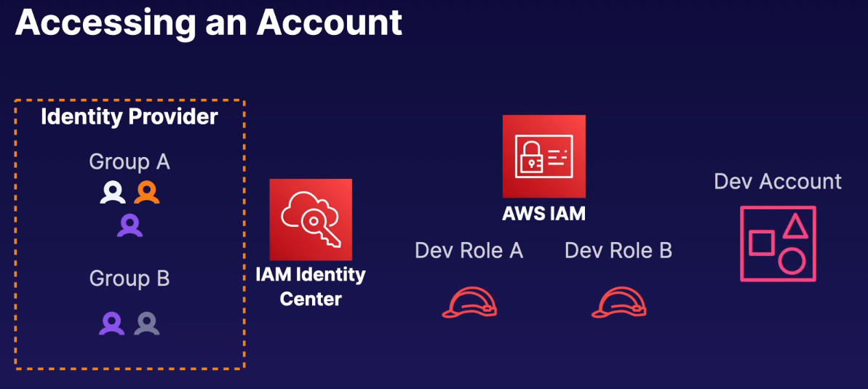Click the hard hat icon under Dev Role A

tap(469, 302)
